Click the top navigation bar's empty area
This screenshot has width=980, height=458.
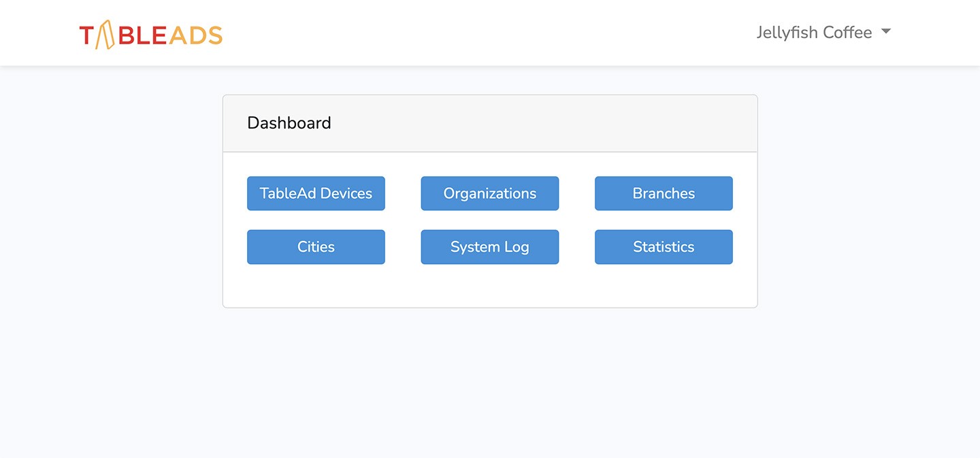(476, 33)
